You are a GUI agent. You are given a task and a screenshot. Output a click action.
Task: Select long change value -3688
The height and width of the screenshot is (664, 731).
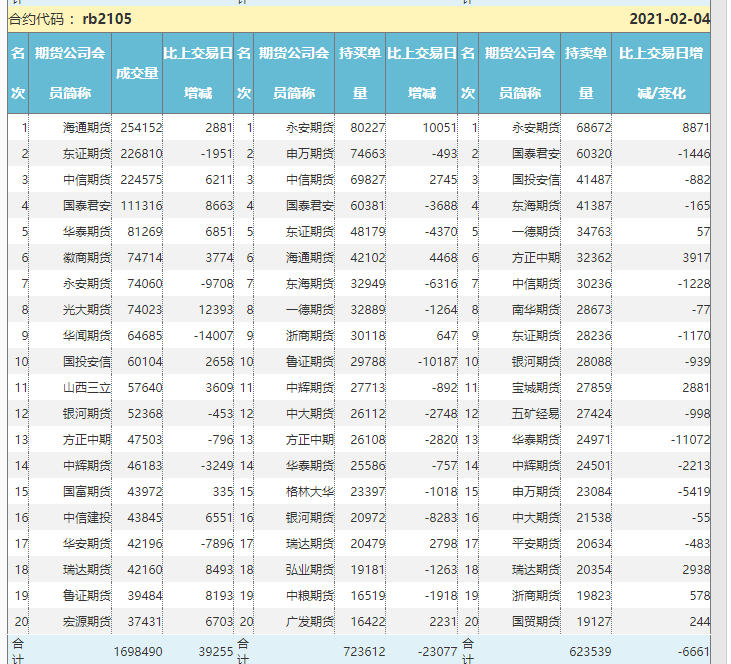click(x=441, y=206)
